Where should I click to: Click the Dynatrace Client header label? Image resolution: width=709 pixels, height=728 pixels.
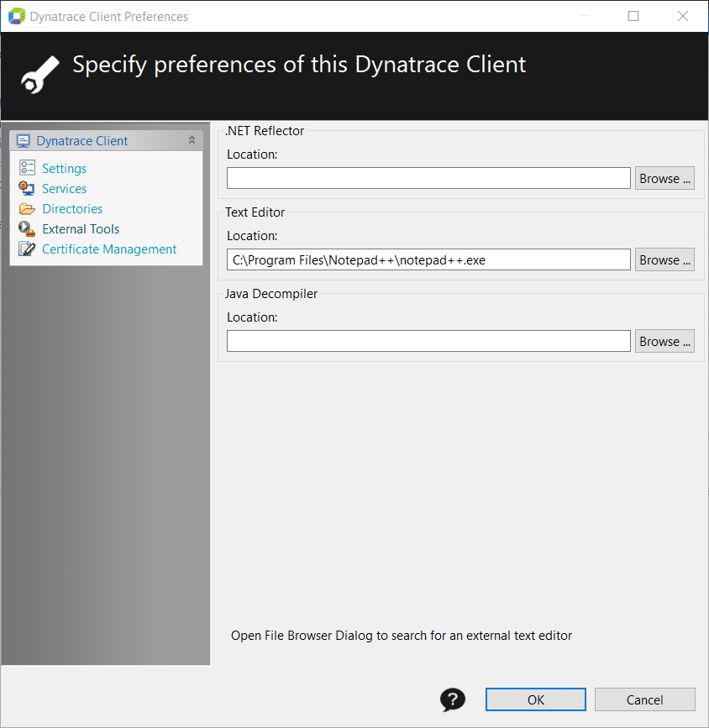tap(81, 141)
